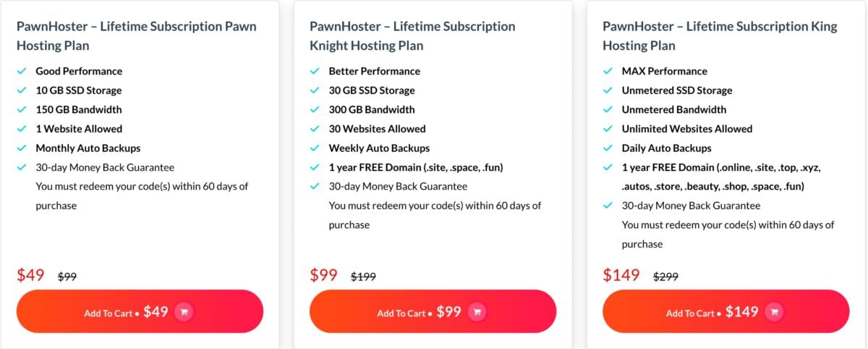This screenshot has width=868, height=349.
Task: Click the crossed-out $299 original price
Action: coord(665,277)
